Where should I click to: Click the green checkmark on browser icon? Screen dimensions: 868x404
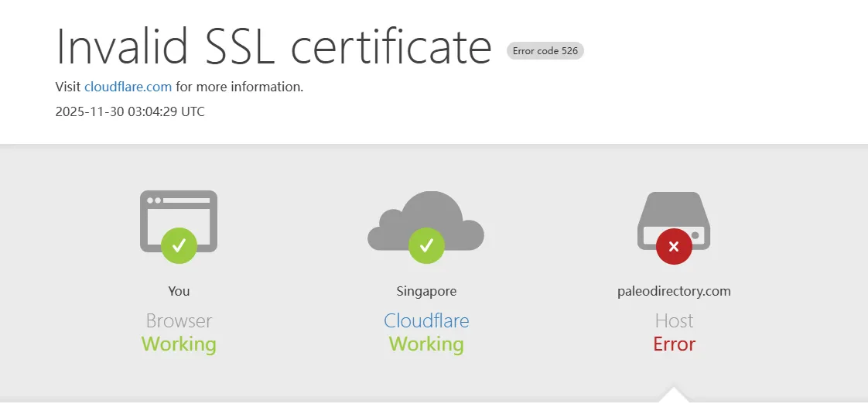point(179,245)
